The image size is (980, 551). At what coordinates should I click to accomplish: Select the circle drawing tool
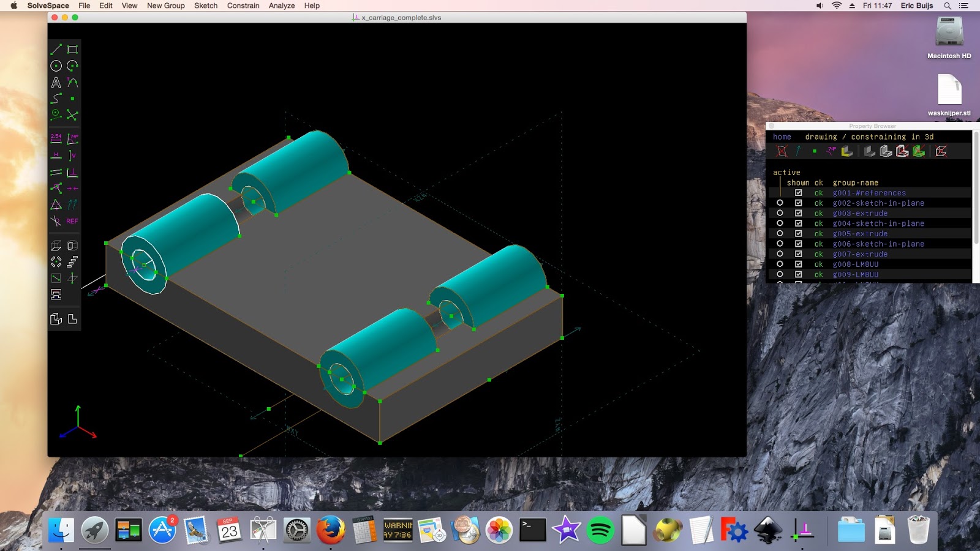point(55,65)
